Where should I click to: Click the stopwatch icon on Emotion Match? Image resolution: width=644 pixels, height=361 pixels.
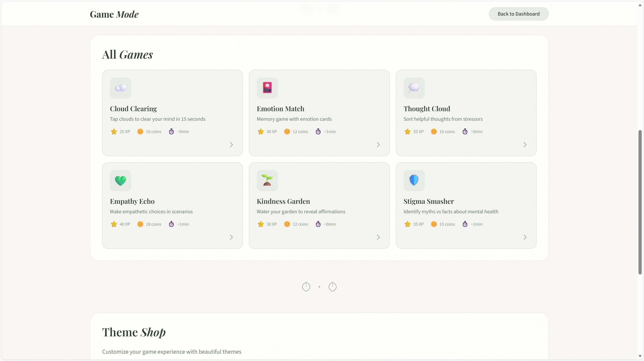tap(318, 132)
